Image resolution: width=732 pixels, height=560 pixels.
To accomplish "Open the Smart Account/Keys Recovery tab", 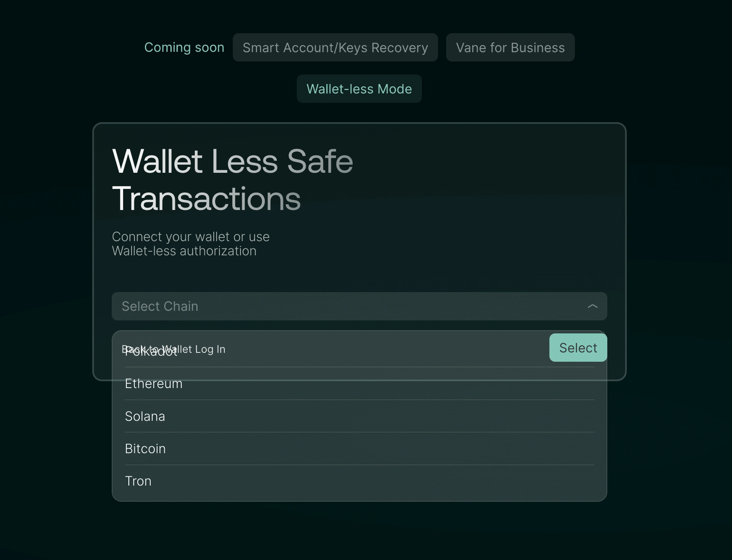I will click(335, 47).
